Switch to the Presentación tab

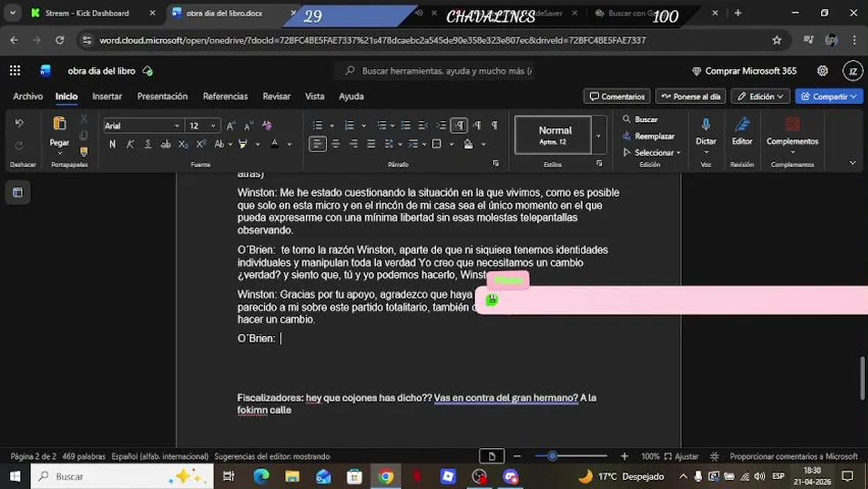pos(162,96)
